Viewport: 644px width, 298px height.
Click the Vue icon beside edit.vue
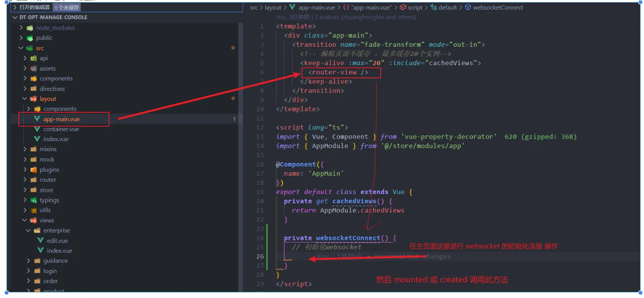[41, 241]
